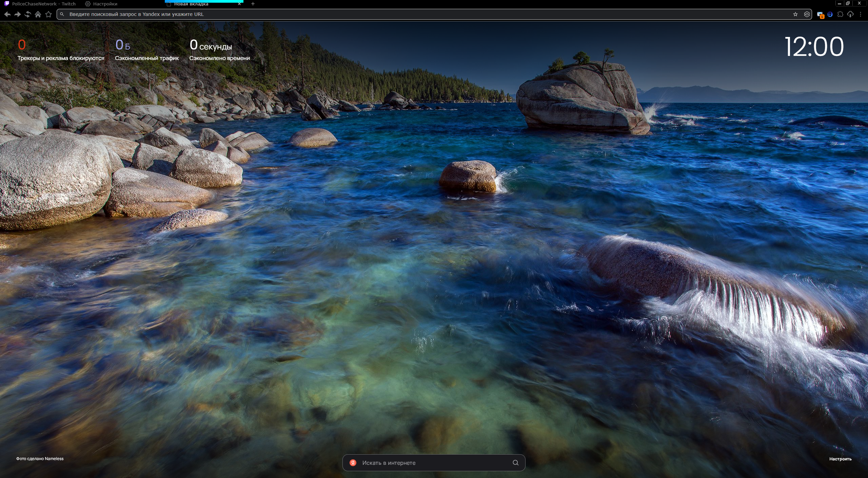Click the magnifier in Yandex search box

pos(515,463)
